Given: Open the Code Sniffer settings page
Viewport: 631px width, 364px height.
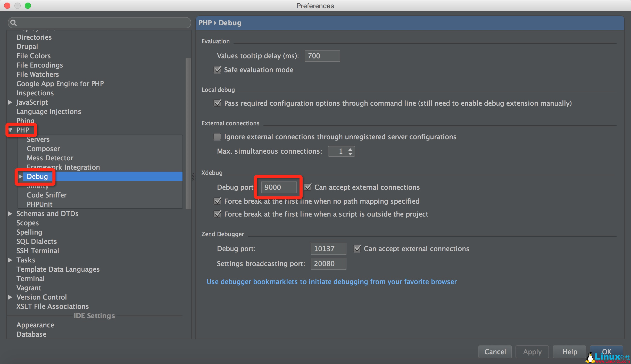Looking at the screenshot, I should [x=47, y=195].
